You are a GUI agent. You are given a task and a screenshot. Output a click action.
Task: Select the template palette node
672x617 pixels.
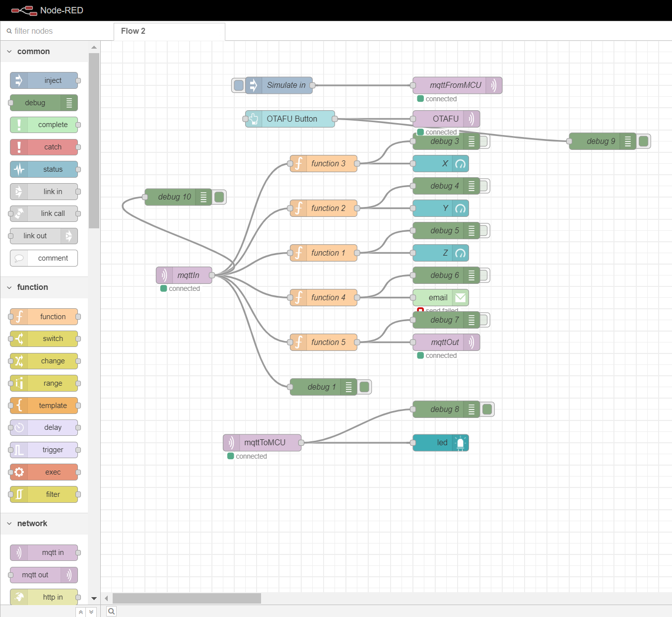44,406
